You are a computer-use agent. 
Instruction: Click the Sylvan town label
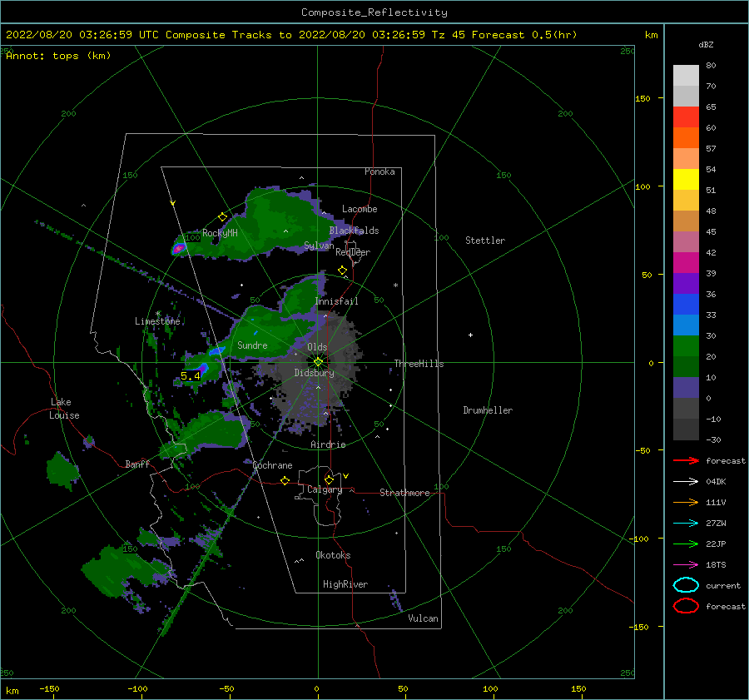tap(319, 246)
